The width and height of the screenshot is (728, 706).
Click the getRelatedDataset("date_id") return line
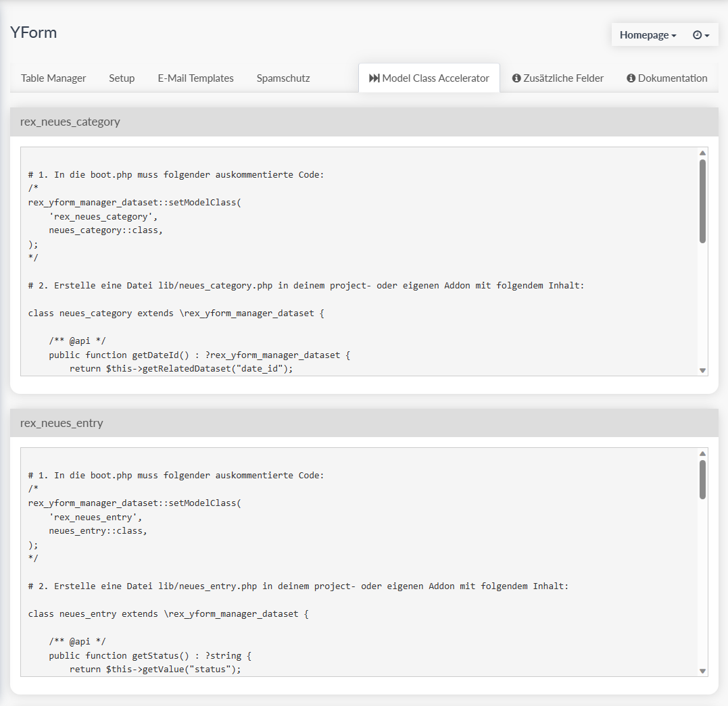coord(181,369)
